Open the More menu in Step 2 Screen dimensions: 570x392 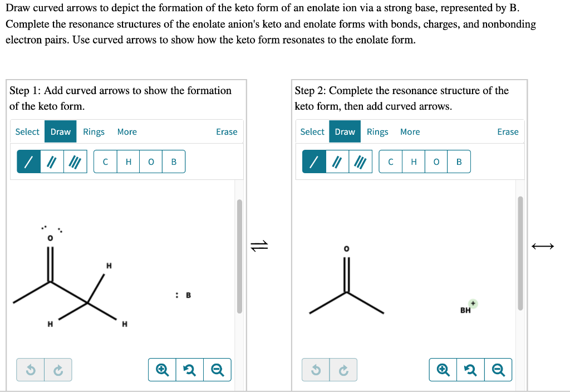[410, 131]
